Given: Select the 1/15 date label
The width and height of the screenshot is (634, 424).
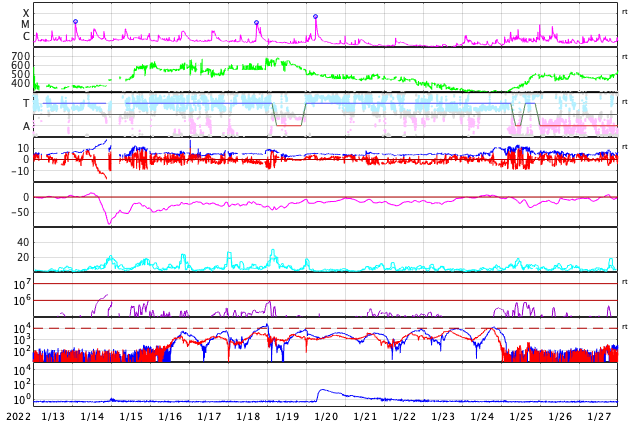Looking at the screenshot, I should coord(131,416).
